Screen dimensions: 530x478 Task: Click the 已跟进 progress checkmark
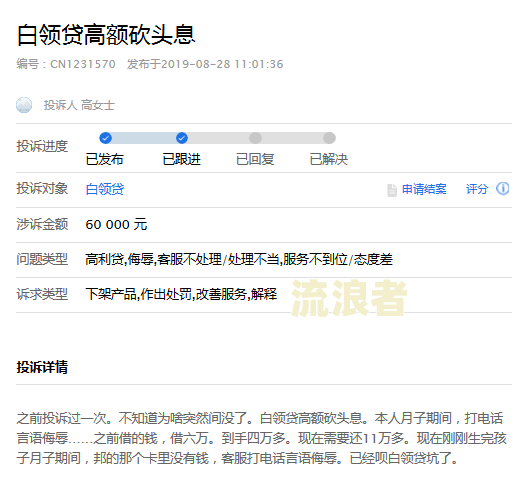click(x=182, y=138)
